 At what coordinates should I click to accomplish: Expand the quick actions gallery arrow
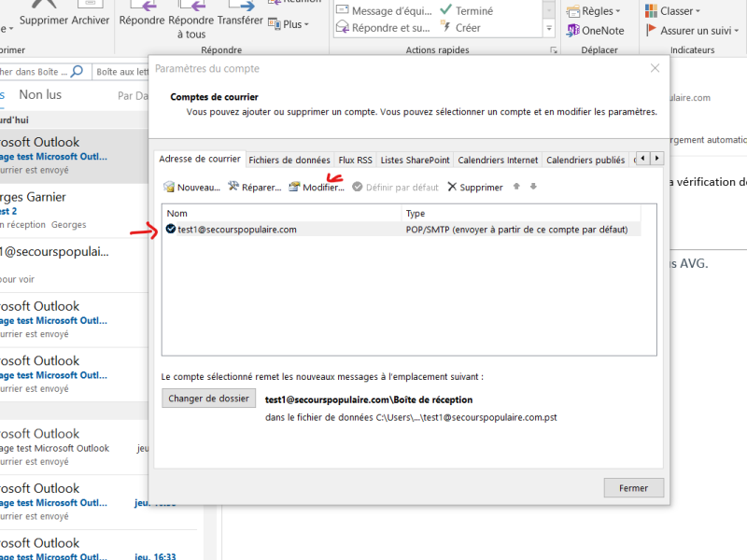click(x=549, y=29)
